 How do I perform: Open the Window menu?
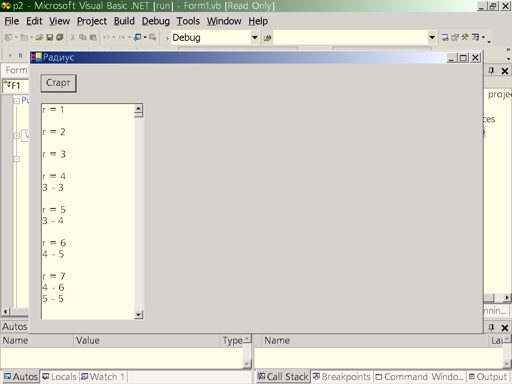click(x=224, y=21)
